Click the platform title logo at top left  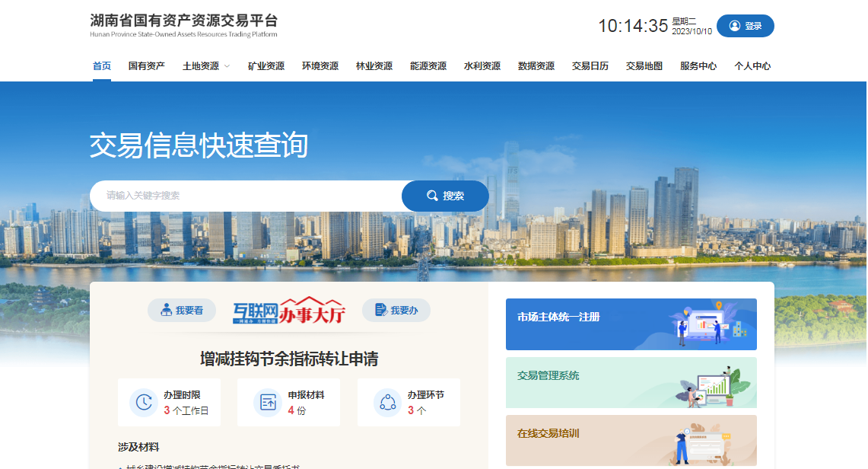183,24
